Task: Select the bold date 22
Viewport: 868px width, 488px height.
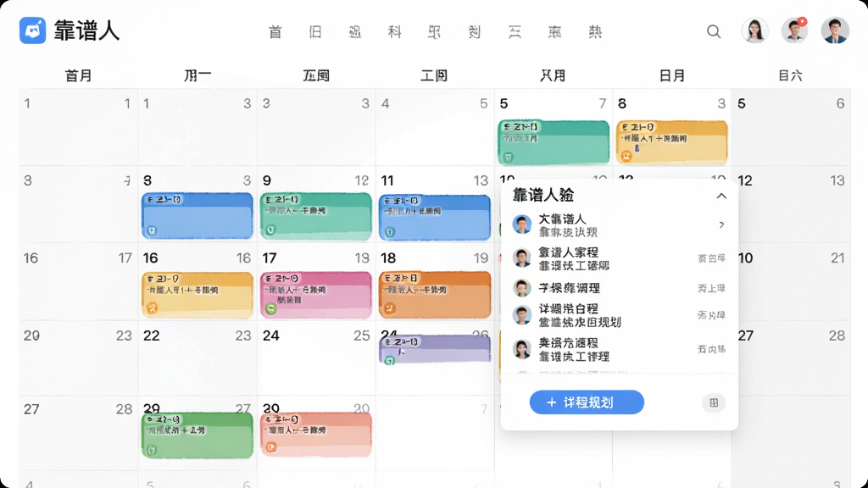Action: click(x=152, y=335)
